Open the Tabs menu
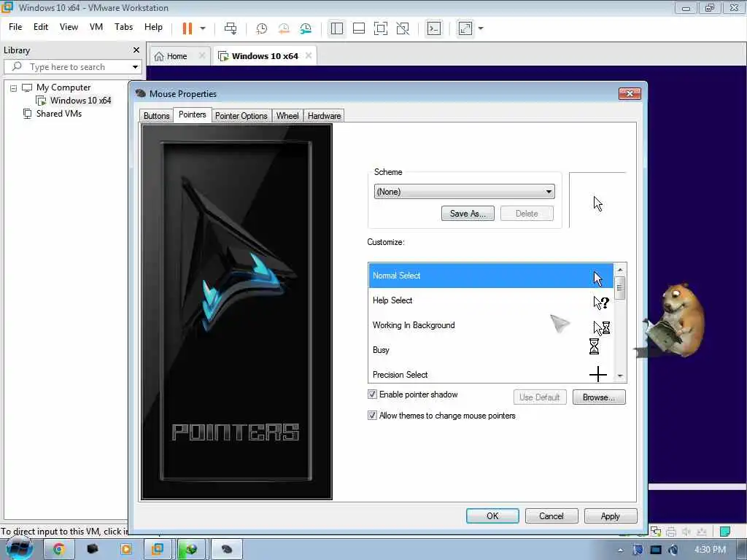Viewport: 747px width, 560px height. [123, 27]
